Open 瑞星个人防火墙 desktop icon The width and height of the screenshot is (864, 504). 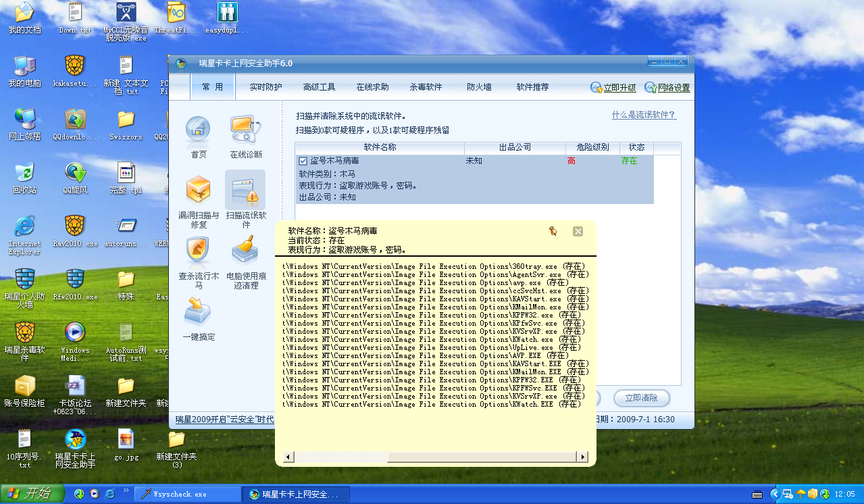pyautogui.click(x=24, y=288)
